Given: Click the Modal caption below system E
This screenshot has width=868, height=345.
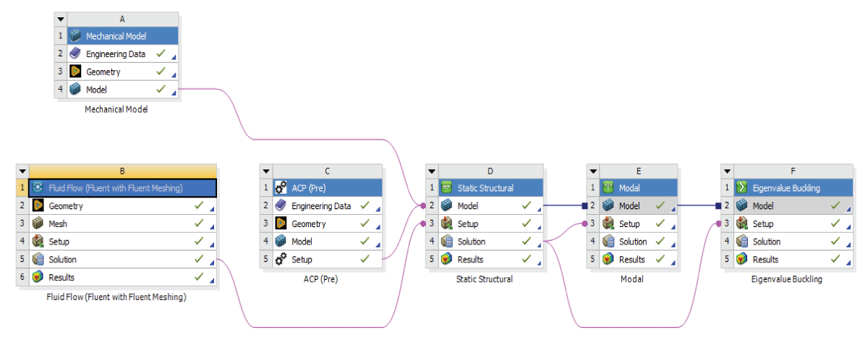Looking at the screenshot, I should coord(632,279).
